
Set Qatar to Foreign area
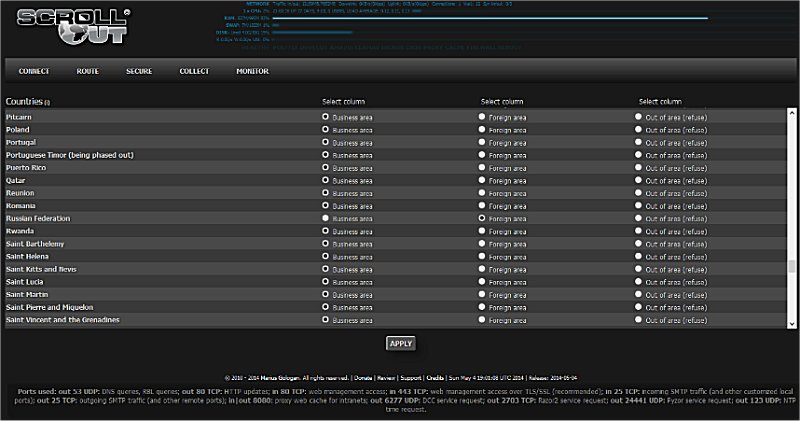[482, 180]
